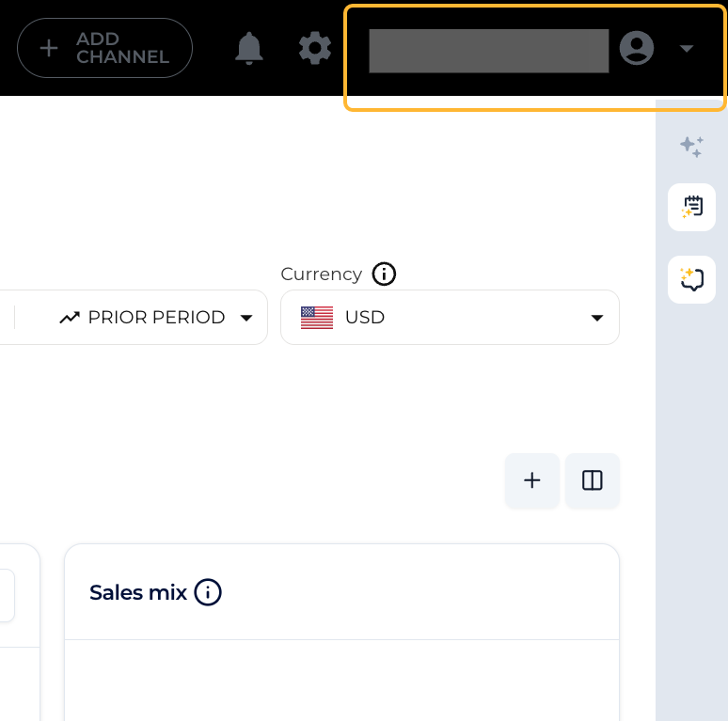Show Sales mix info icon
728x721 pixels.
(x=208, y=592)
